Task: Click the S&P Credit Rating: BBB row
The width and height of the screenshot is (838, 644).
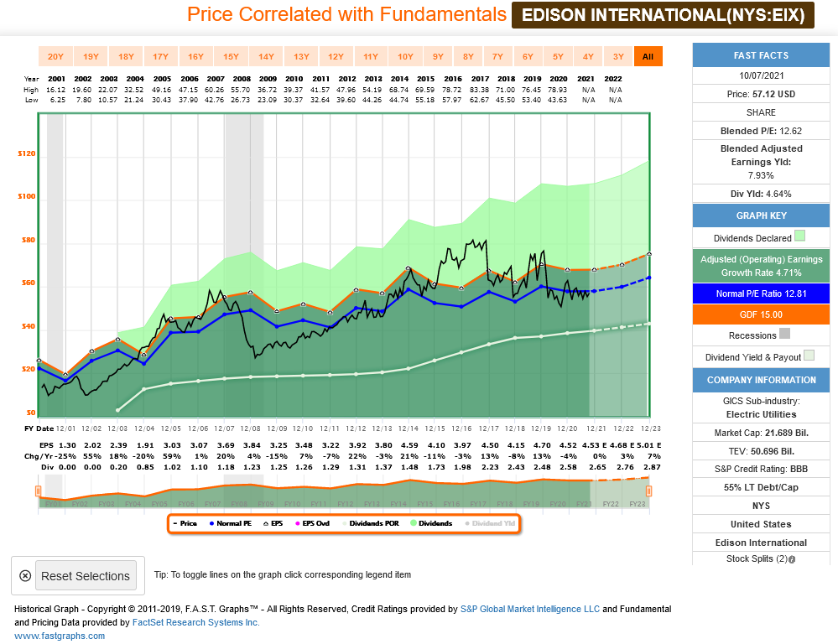Action: pos(761,470)
